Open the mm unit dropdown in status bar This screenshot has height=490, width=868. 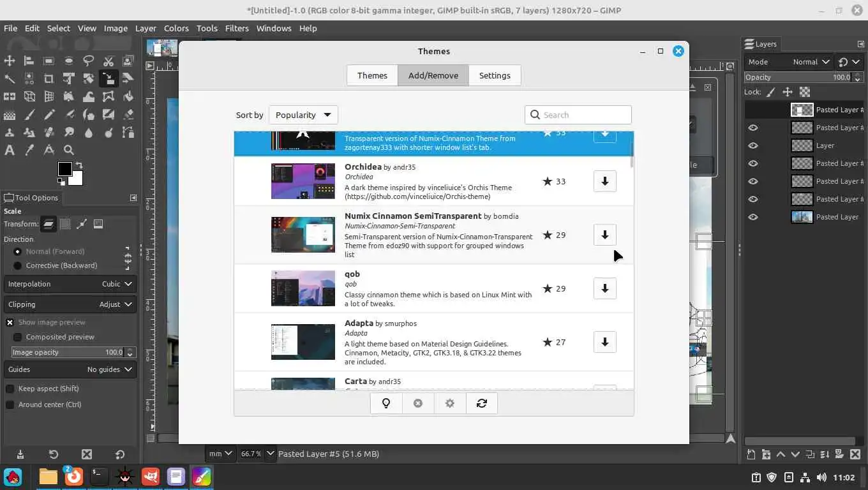pyautogui.click(x=221, y=454)
